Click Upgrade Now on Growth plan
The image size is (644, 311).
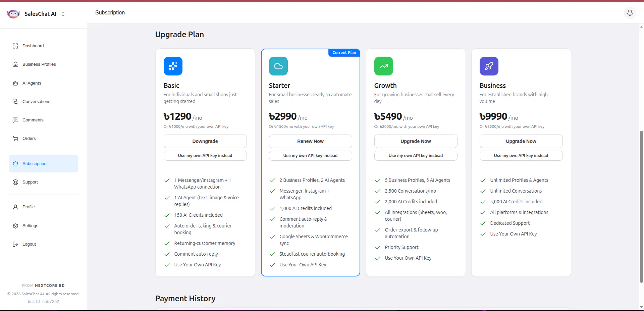416,141
